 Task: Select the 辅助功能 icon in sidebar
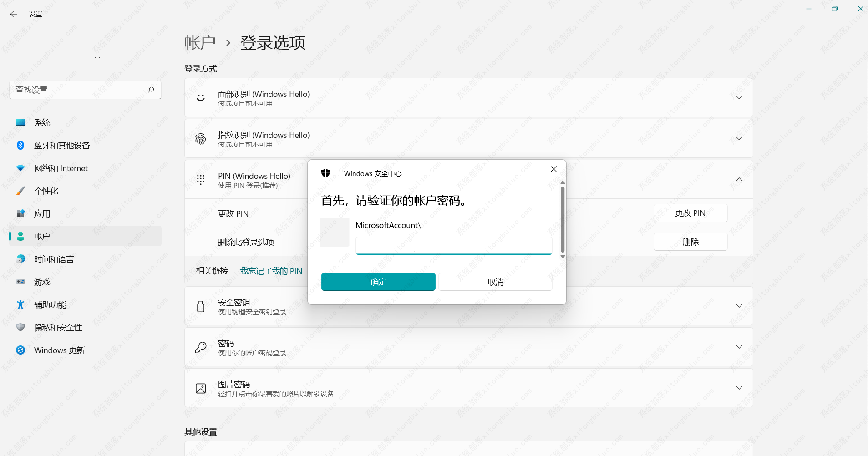click(20, 304)
